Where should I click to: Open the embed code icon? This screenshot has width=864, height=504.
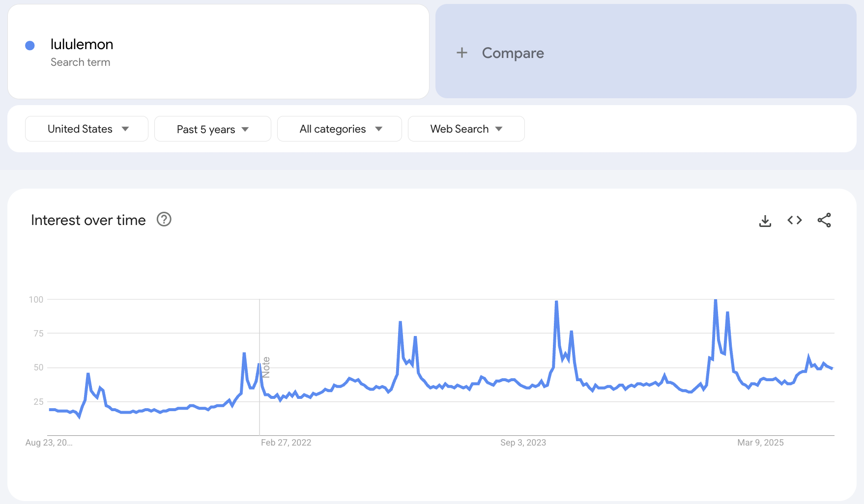pyautogui.click(x=794, y=221)
